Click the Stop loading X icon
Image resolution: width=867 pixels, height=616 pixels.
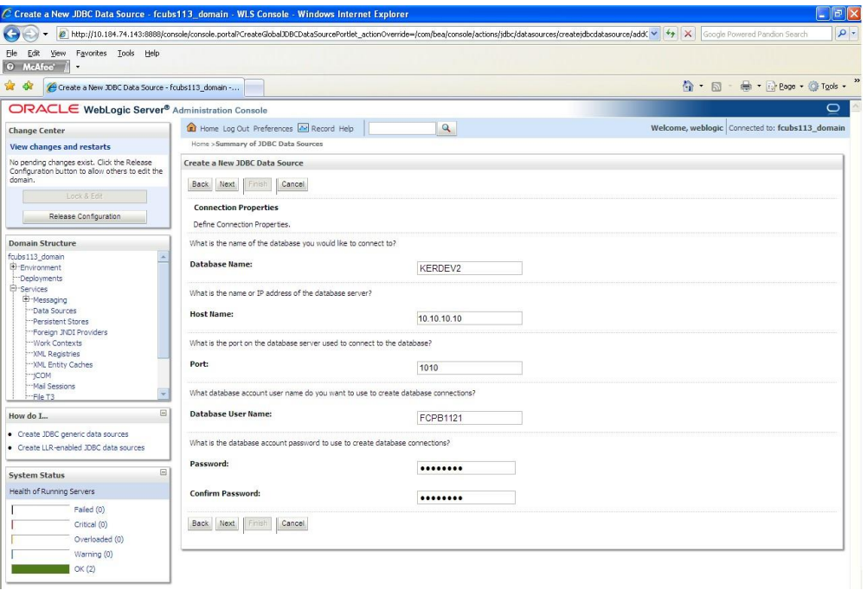click(688, 35)
